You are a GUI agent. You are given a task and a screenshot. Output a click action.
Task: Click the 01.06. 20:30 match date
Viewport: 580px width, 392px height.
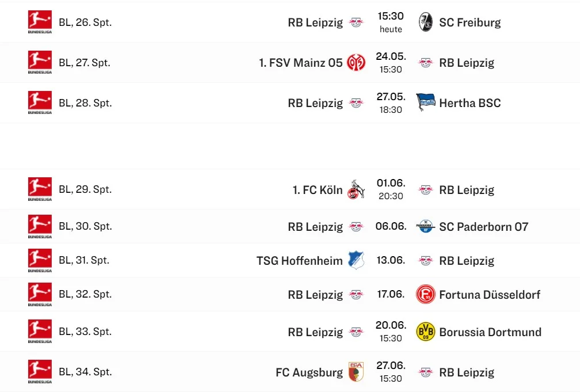[391, 189]
